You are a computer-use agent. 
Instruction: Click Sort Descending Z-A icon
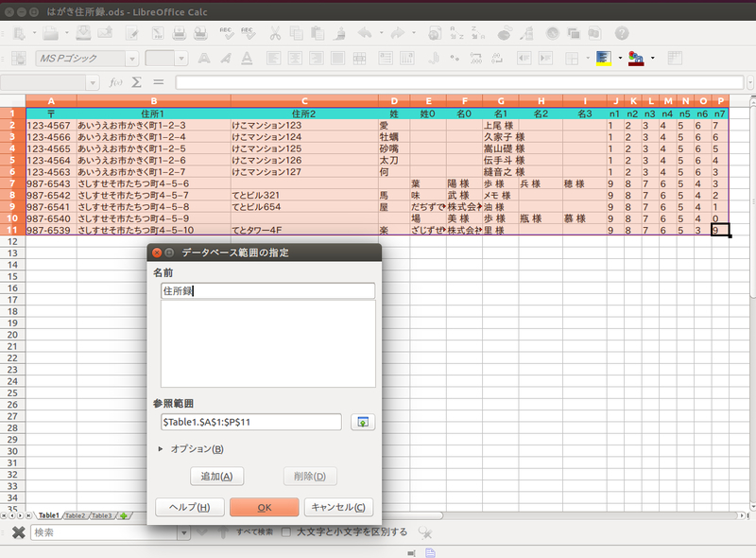(x=478, y=33)
